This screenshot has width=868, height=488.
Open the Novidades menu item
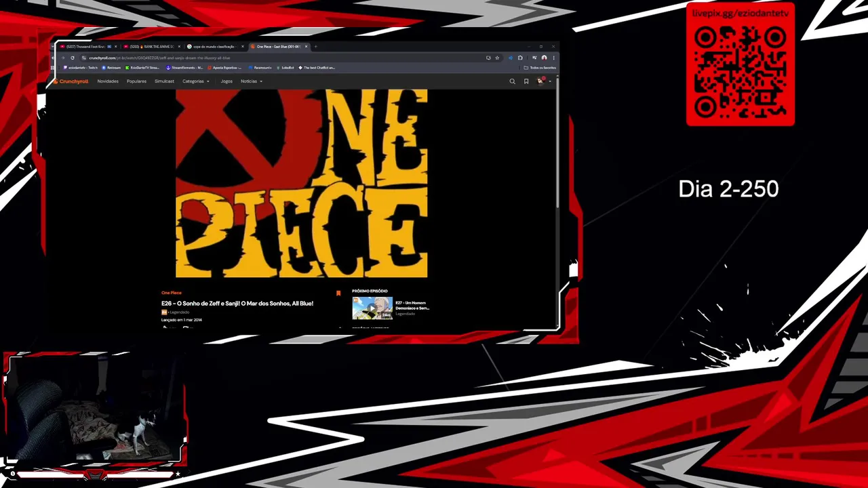coord(108,81)
